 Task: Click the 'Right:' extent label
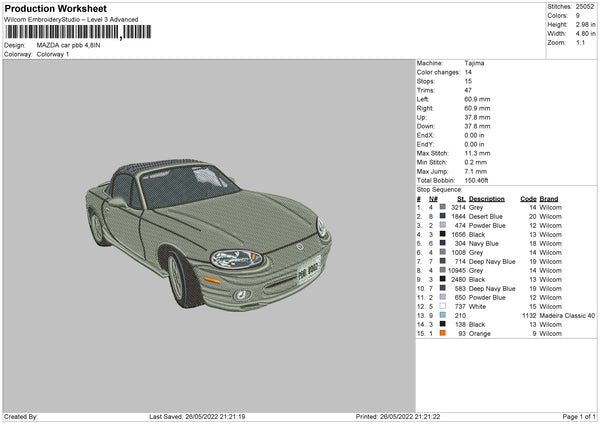[x=424, y=108]
